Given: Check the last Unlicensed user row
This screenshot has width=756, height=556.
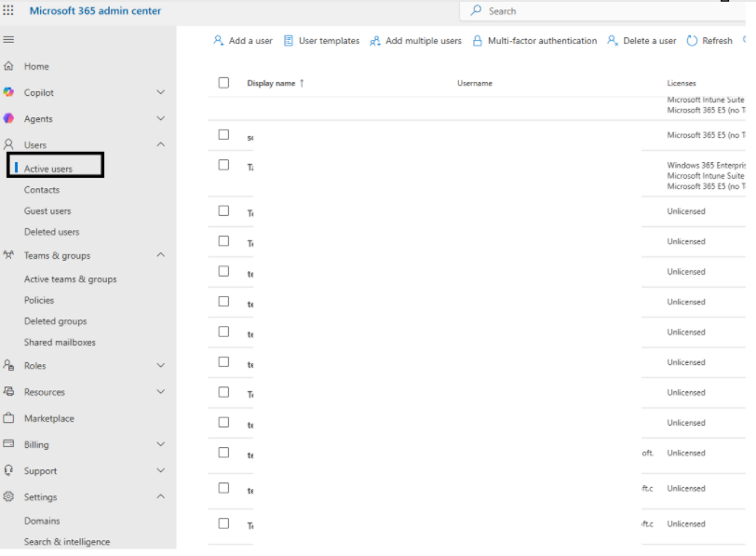Looking at the screenshot, I should tap(223, 523).
